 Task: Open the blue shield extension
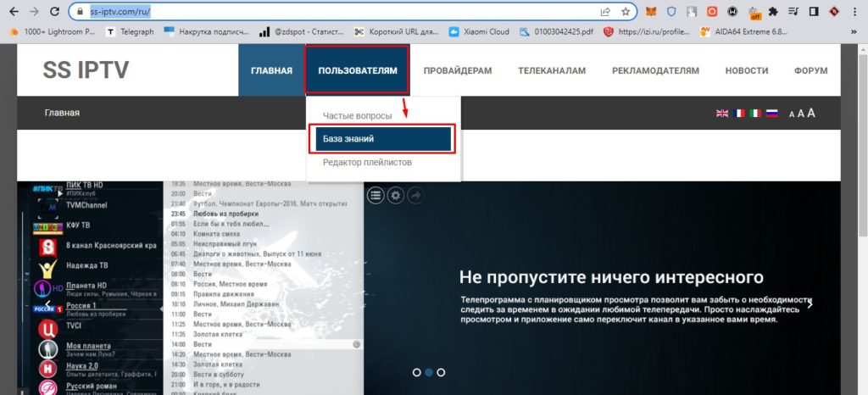(671, 11)
